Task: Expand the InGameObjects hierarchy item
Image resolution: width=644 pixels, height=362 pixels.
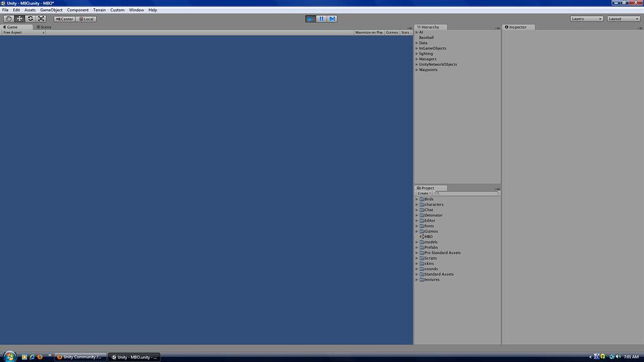Action: click(417, 48)
